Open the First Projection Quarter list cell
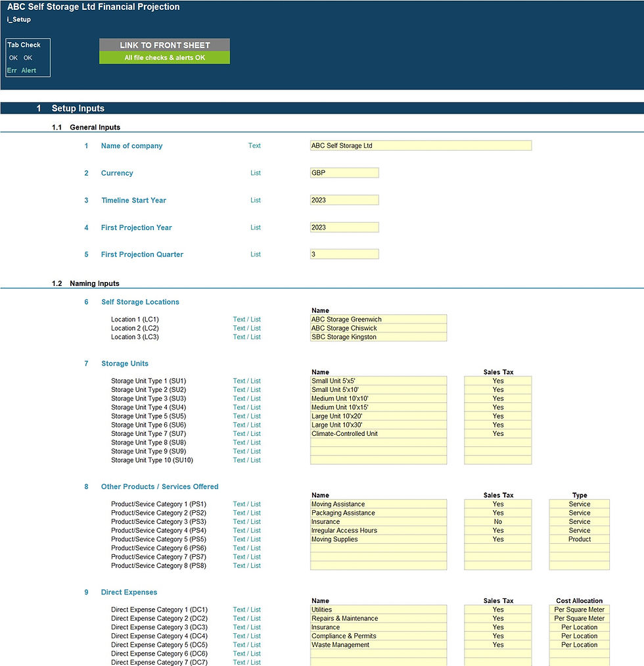Screen dimensions: 644x666 (344, 254)
